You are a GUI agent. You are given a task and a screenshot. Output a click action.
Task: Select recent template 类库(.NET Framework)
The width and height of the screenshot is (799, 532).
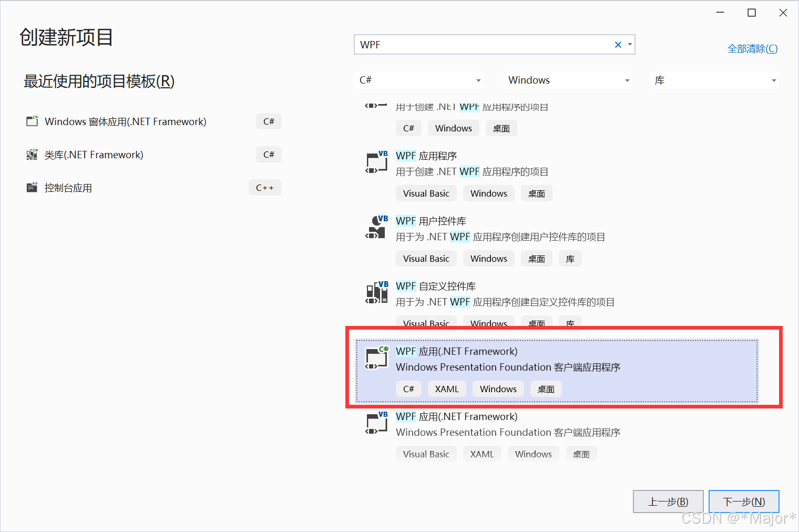point(153,155)
